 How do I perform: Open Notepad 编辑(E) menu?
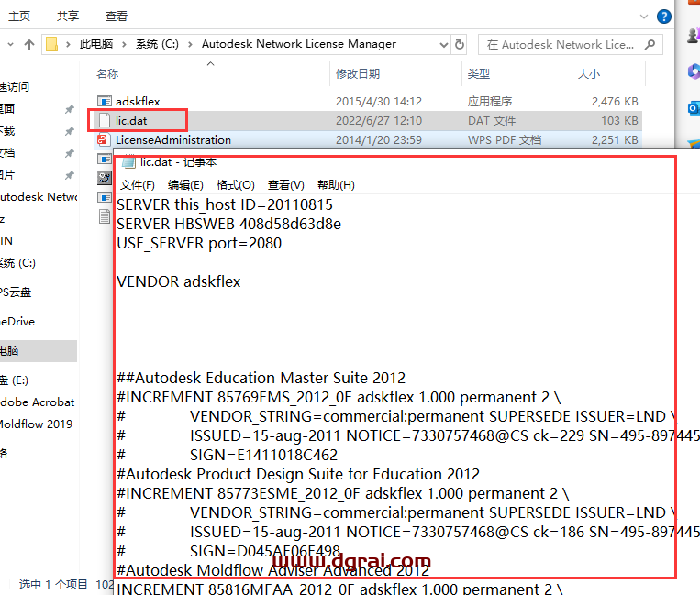coord(185,184)
